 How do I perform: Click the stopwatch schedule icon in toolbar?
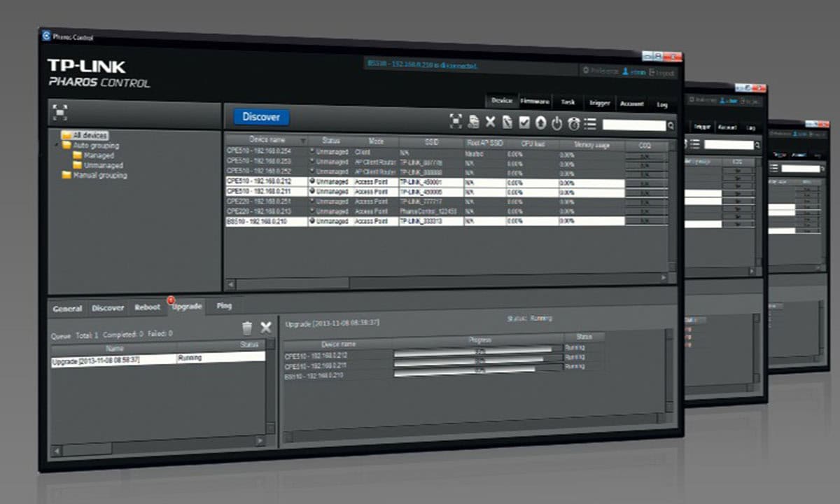[x=574, y=124]
